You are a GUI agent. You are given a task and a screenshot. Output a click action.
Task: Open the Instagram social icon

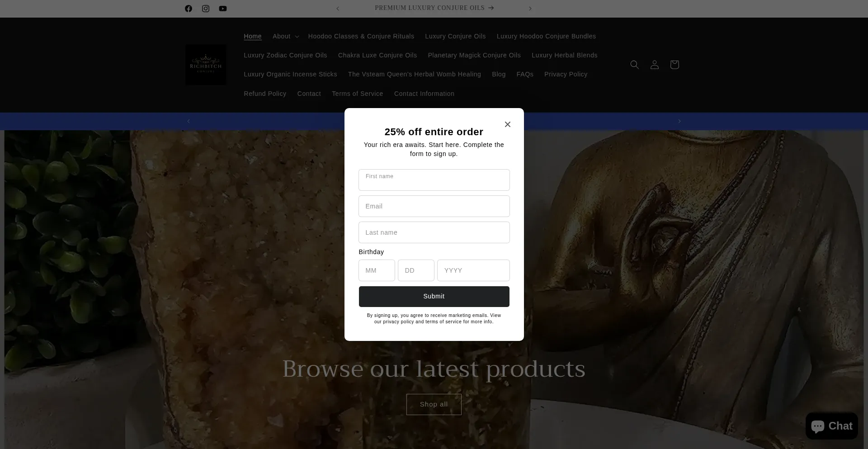point(206,9)
